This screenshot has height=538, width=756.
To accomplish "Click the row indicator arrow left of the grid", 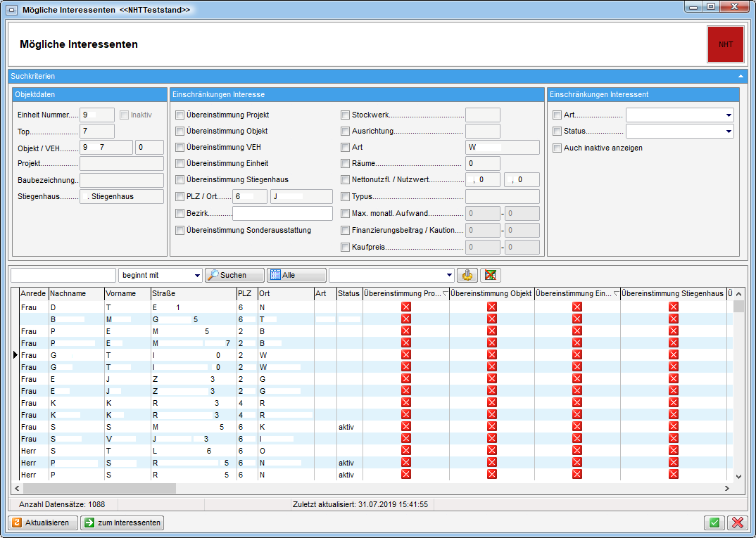I will point(15,355).
